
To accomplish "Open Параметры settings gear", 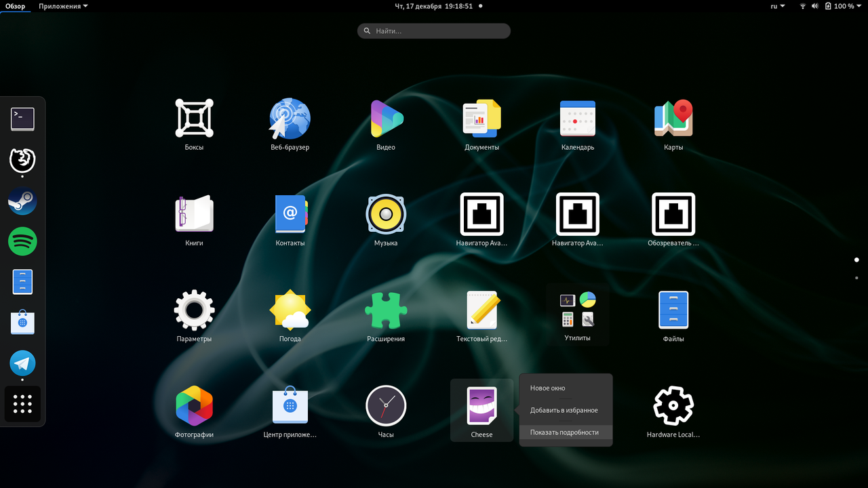I will coord(194,310).
